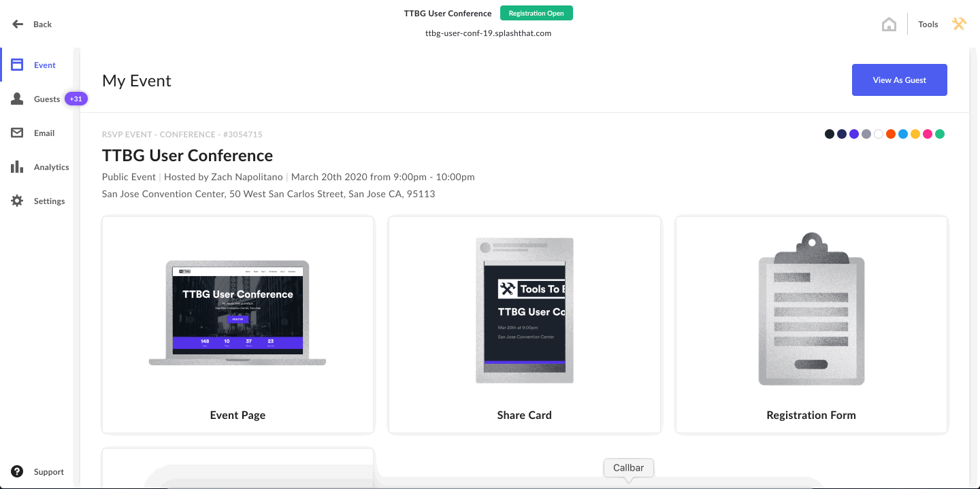Open the Share Card preview thumbnail

[x=525, y=310]
